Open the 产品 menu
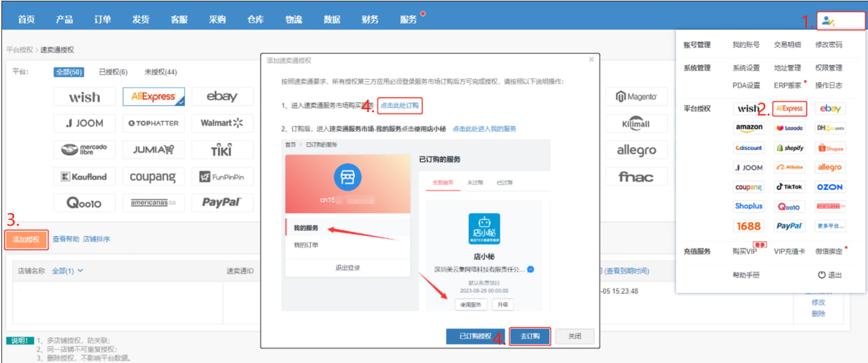The image size is (868, 363). click(64, 20)
